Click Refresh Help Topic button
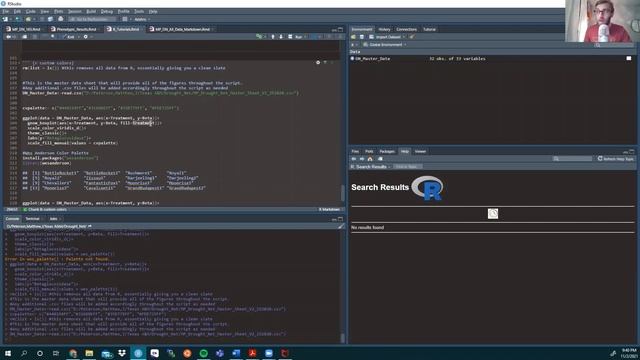Image resolution: width=640 pixels, height=360 pixels. click(x=616, y=159)
